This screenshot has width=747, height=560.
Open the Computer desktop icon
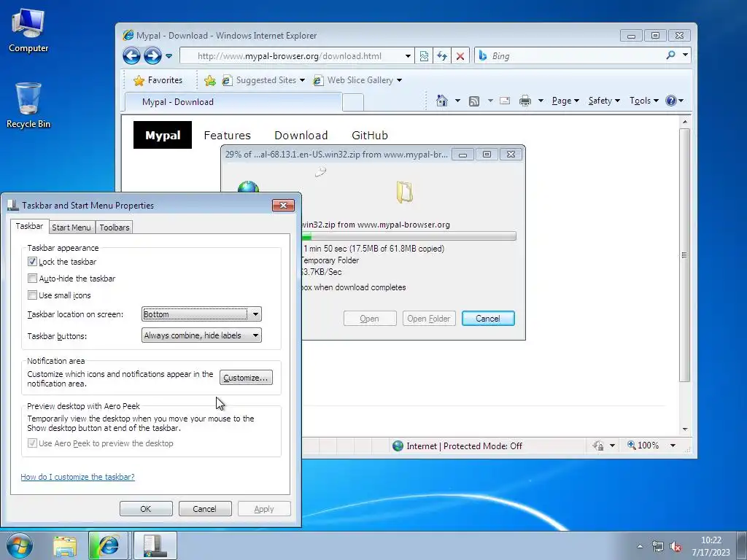coord(28,30)
